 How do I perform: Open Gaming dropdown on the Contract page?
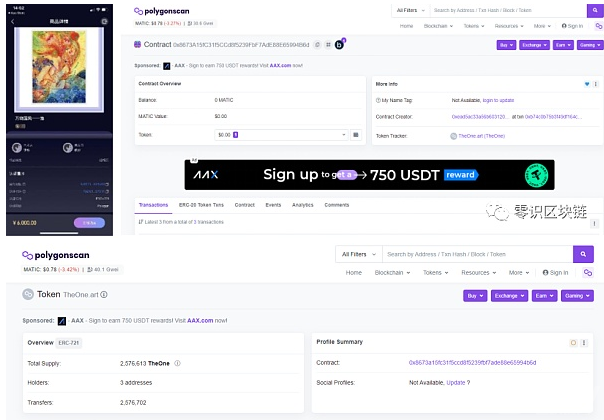point(590,45)
